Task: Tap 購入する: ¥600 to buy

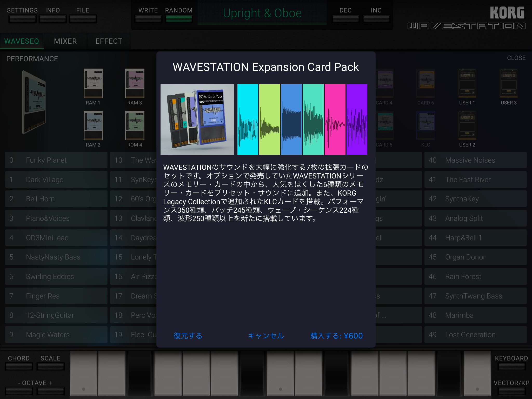Action: point(336,336)
